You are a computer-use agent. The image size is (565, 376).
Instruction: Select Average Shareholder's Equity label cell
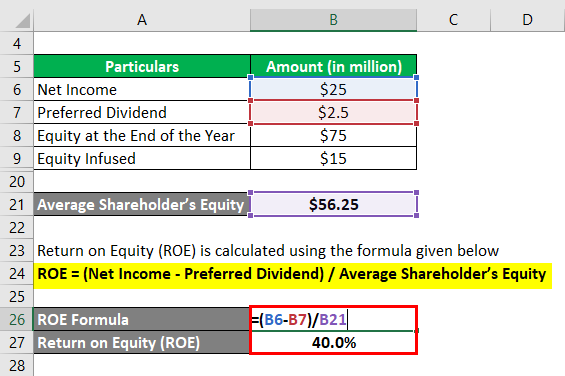coord(142,205)
